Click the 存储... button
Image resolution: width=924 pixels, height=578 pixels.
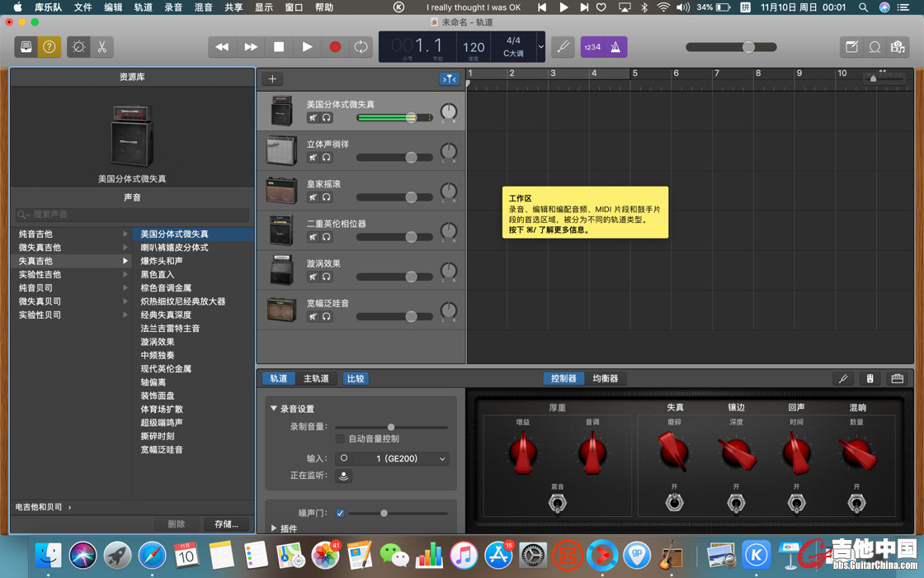pyautogui.click(x=226, y=524)
